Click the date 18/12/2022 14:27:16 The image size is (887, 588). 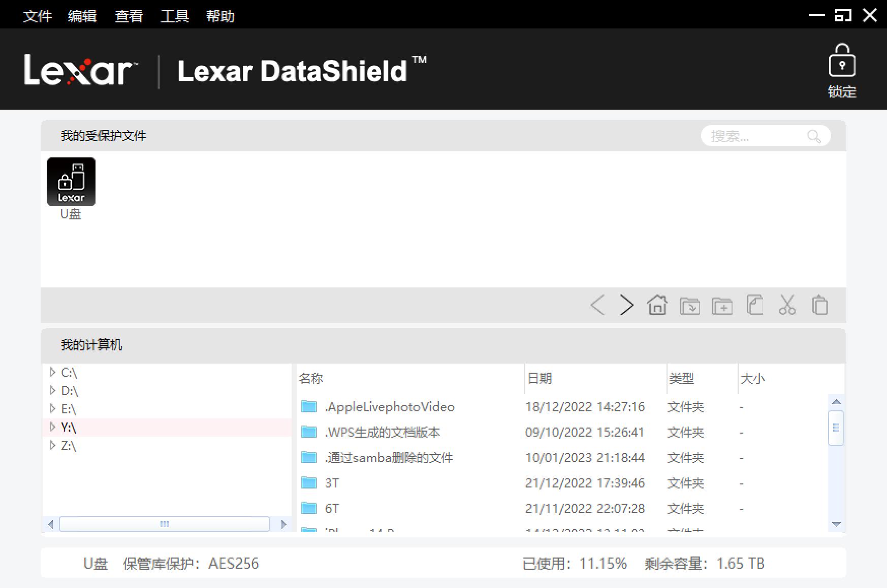585,407
